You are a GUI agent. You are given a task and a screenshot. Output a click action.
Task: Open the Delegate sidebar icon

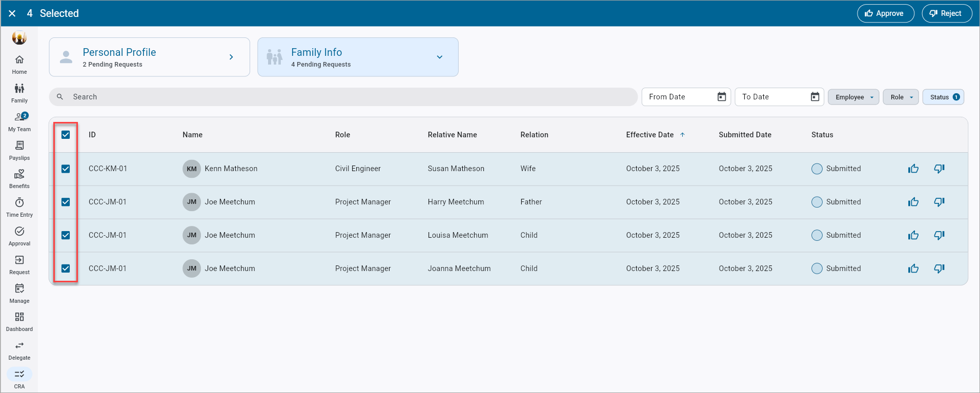pos(19,350)
